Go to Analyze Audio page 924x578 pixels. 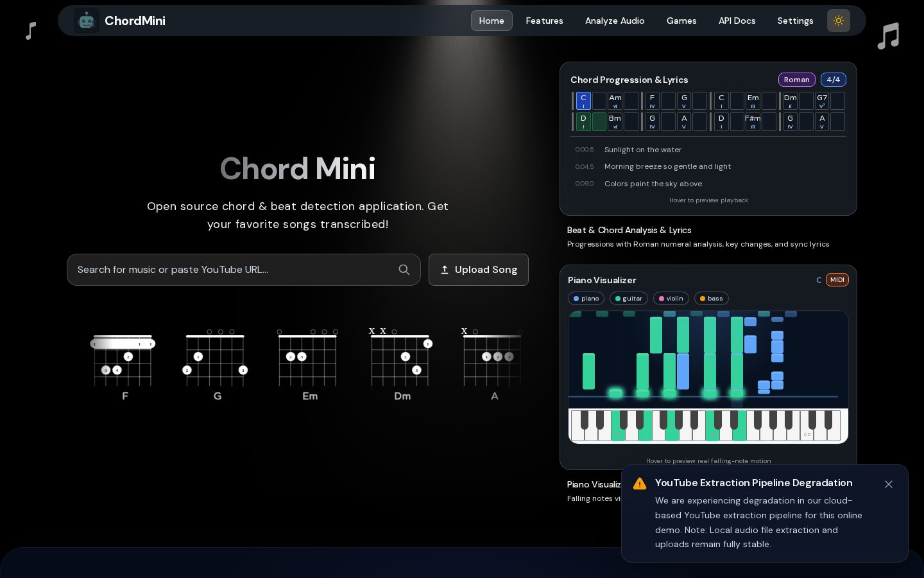point(615,21)
